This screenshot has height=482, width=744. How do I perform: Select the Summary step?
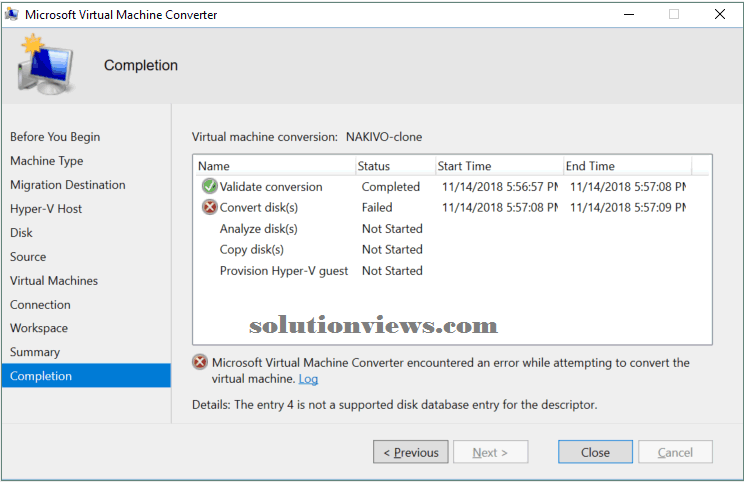pyautogui.click(x=35, y=352)
